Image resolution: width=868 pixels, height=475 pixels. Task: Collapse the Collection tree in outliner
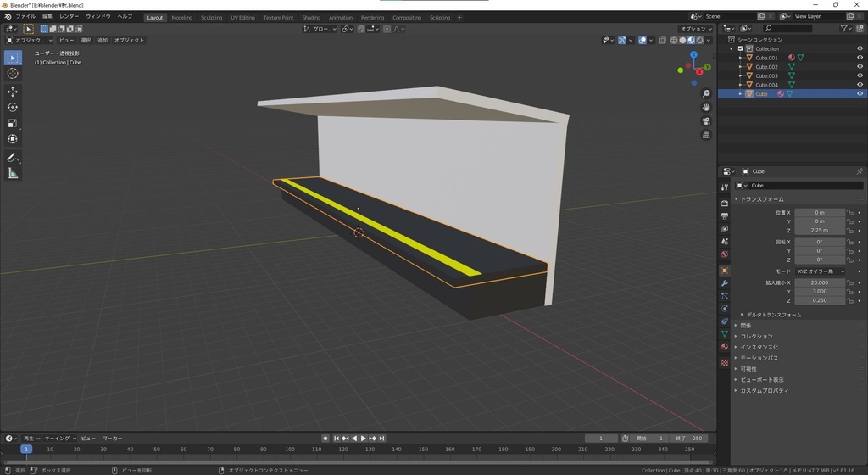coord(732,48)
